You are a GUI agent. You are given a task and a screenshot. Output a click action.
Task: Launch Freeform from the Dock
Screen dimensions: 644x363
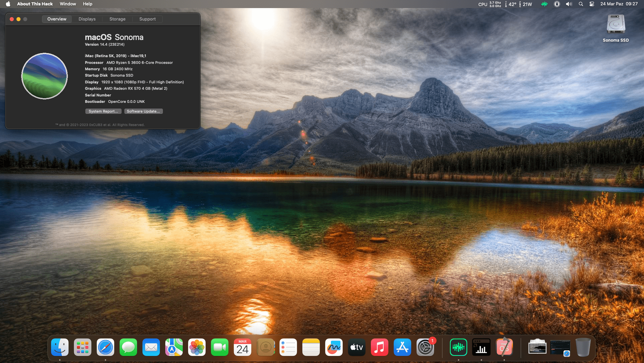click(x=334, y=347)
